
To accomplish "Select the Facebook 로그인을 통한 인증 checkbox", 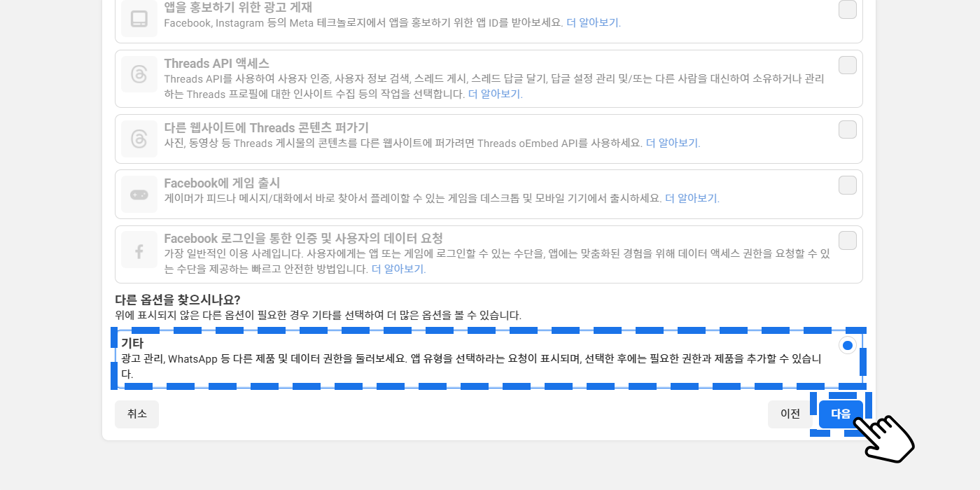I will (848, 240).
